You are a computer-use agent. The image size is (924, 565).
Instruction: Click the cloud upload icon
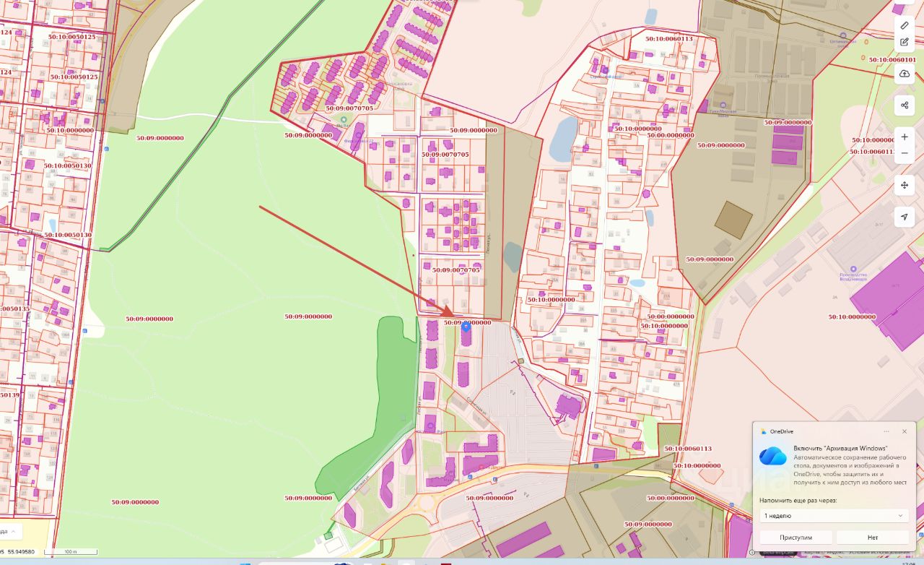pyautogui.click(x=905, y=74)
